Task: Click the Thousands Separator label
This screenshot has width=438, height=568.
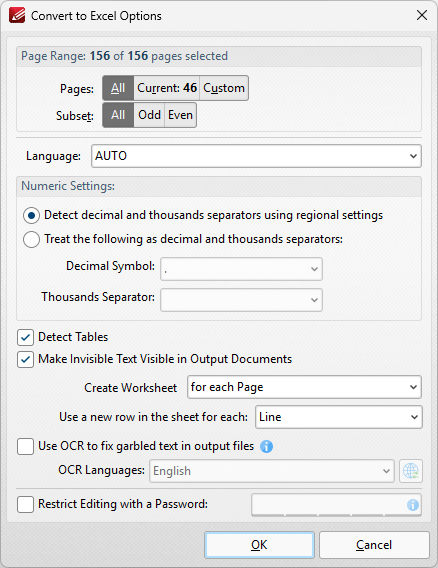Action: pos(98,297)
